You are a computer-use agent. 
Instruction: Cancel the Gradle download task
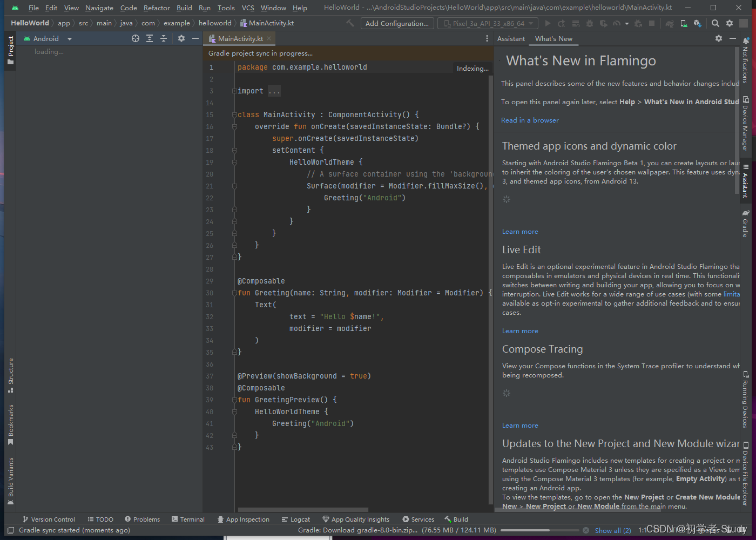point(585,530)
